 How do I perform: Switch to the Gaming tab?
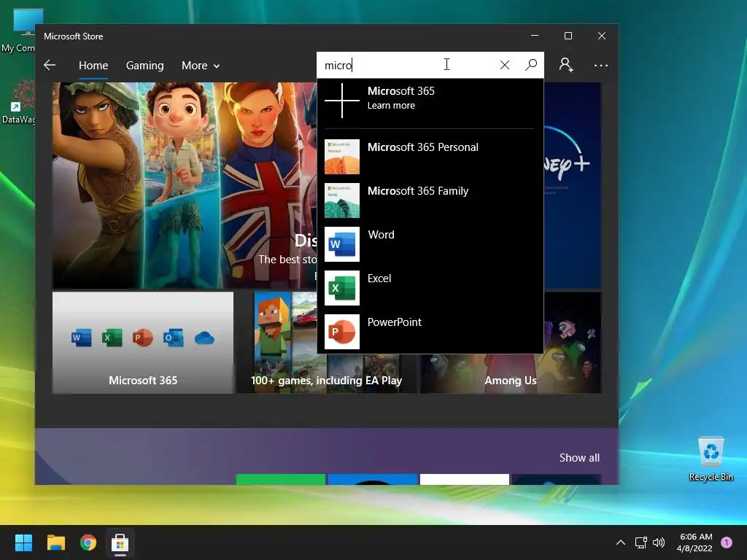tap(145, 66)
